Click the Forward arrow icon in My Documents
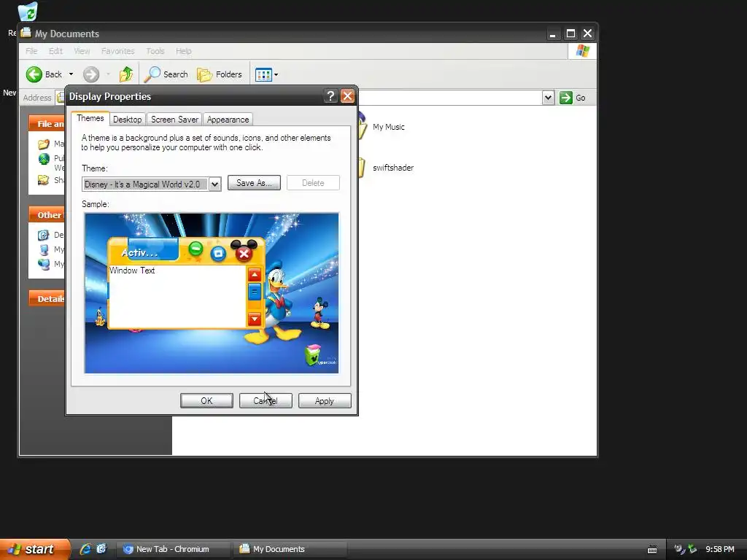Screen dimensions: 747x560 pyautogui.click(x=91, y=74)
